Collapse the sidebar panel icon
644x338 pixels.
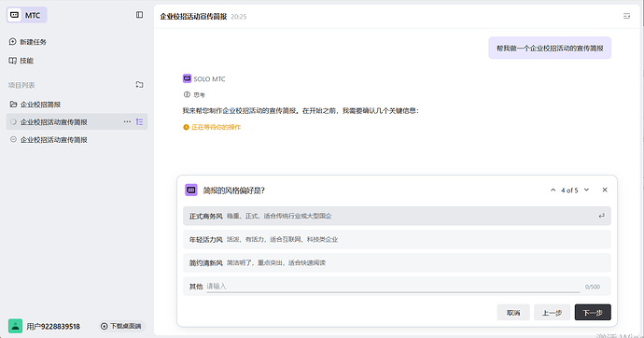coord(140,15)
